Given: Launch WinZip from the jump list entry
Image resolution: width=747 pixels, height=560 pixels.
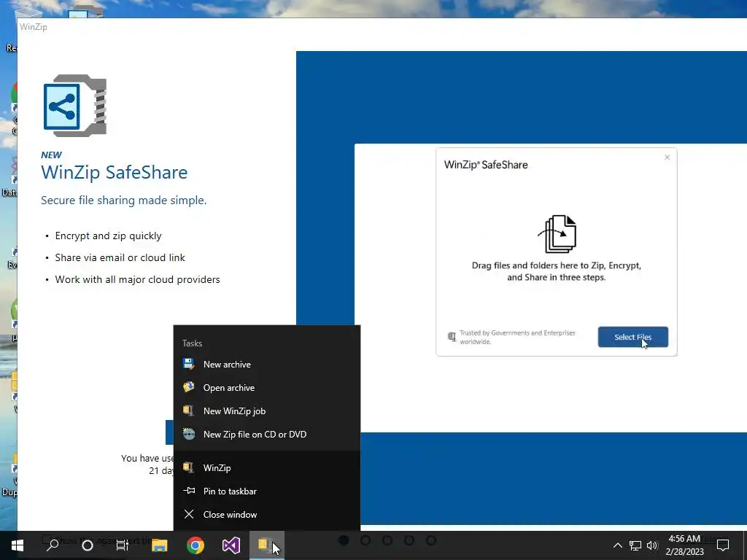Looking at the screenshot, I should point(267,467).
